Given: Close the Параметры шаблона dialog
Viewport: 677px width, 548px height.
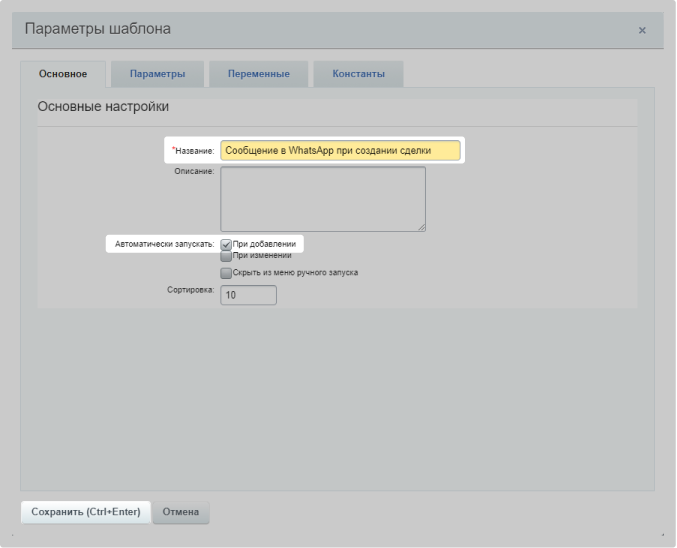Looking at the screenshot, I should pyautogui.click(x=642, y=31).
